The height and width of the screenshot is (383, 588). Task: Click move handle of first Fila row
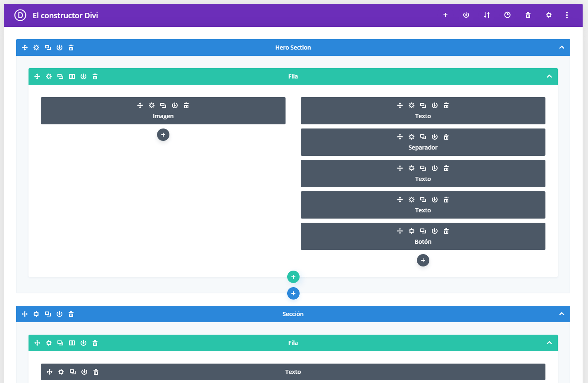click(37, 76)
